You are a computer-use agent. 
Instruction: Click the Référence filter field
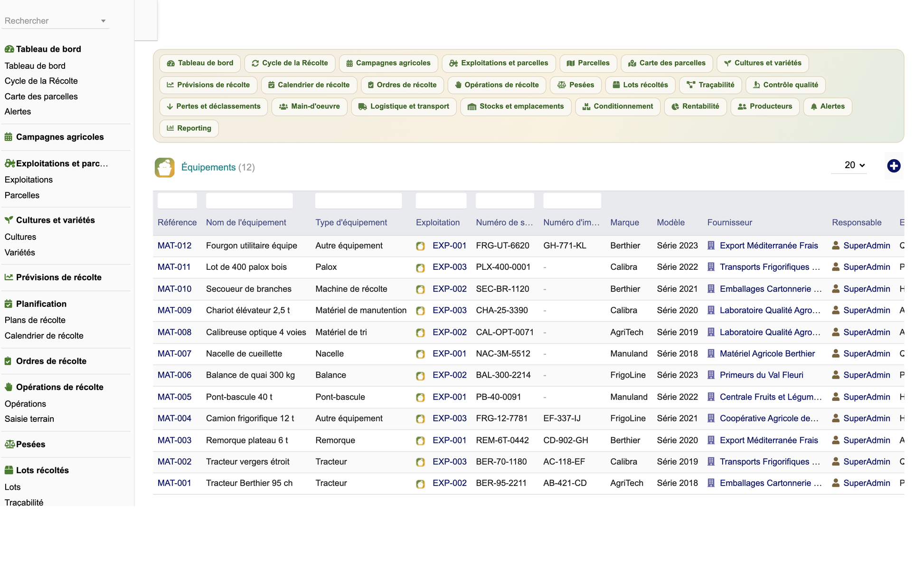177,201
